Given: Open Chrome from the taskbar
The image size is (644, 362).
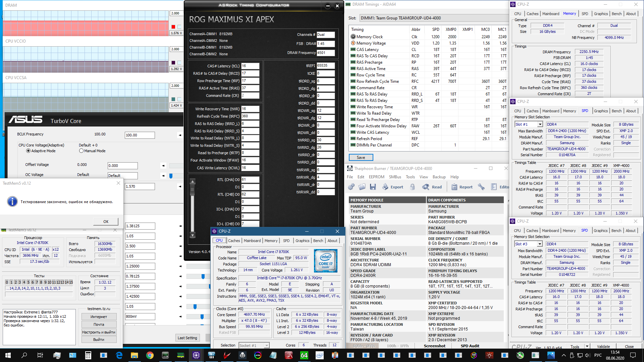Looking at the screenshot, I should pos(150,355).
